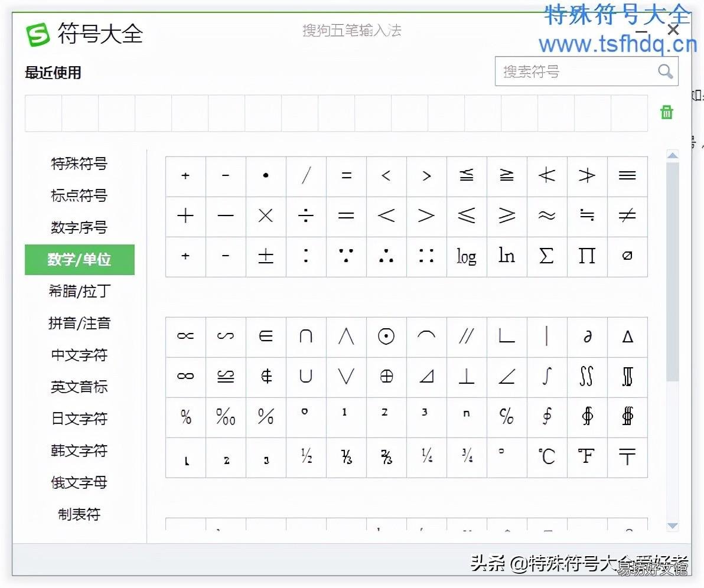Insert the division sign ÷
Image resolution: width=704 pixels, height=588 pixels.
(306, 216)
